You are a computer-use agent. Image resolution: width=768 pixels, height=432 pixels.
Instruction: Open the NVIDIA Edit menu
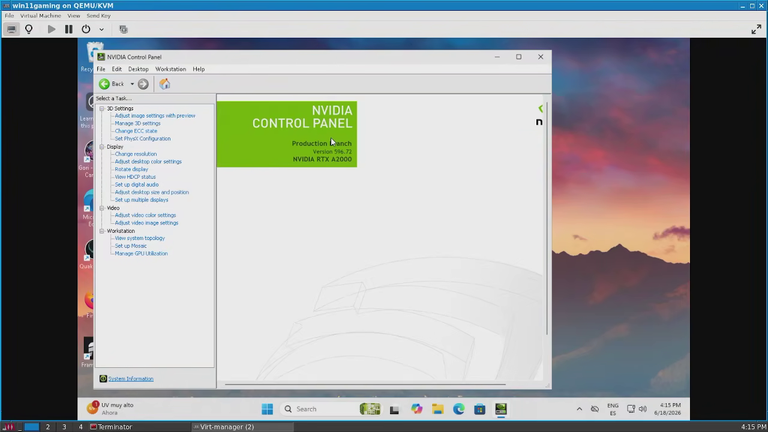[117, 69]
